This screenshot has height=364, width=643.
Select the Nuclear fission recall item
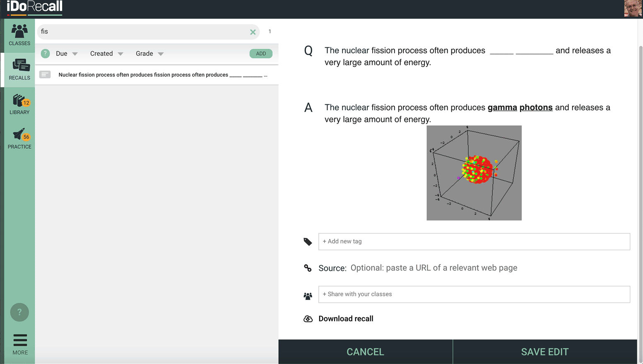point(157,75)
